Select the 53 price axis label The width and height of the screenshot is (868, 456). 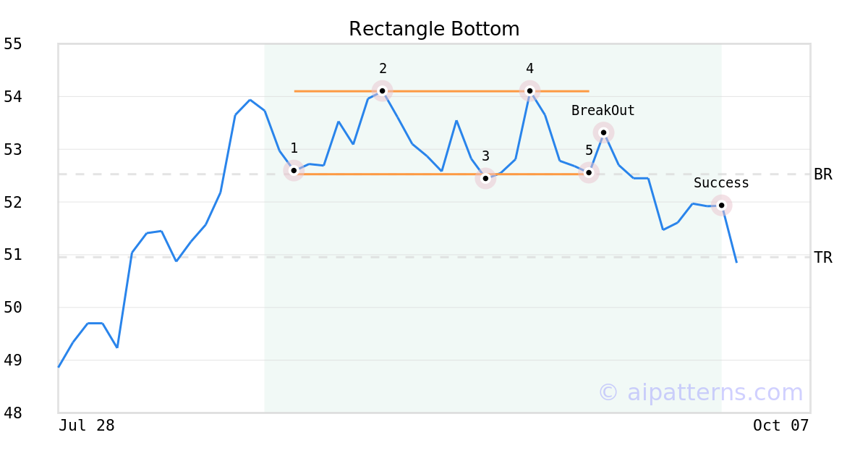13,150
